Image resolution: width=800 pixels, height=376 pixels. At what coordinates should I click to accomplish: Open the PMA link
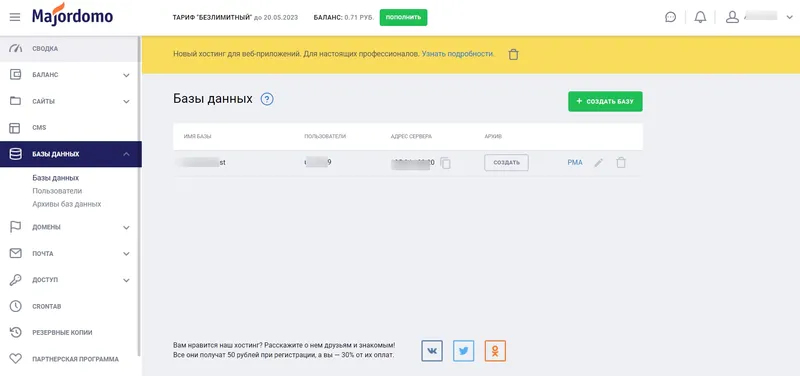(x=574, y=163)
